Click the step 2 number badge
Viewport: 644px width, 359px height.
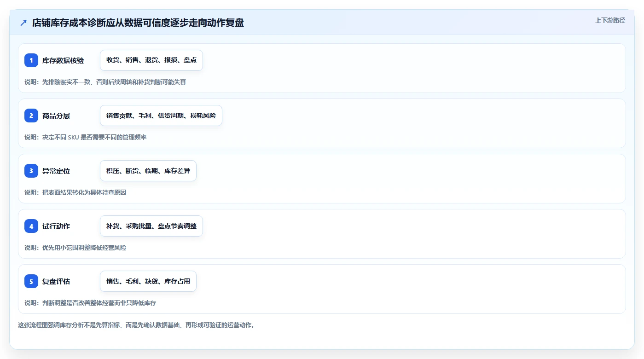(31, 116)
